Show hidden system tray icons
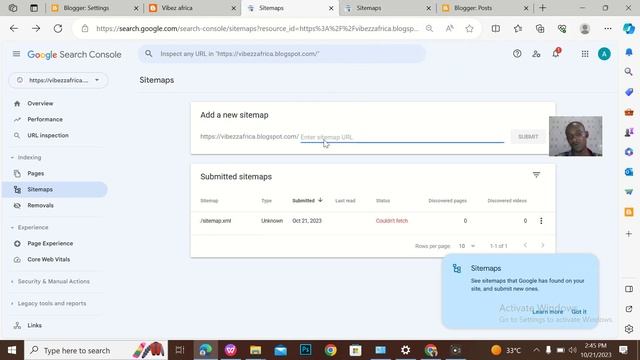The height and width of the screenshot is (360, 640). coord(536,350)
